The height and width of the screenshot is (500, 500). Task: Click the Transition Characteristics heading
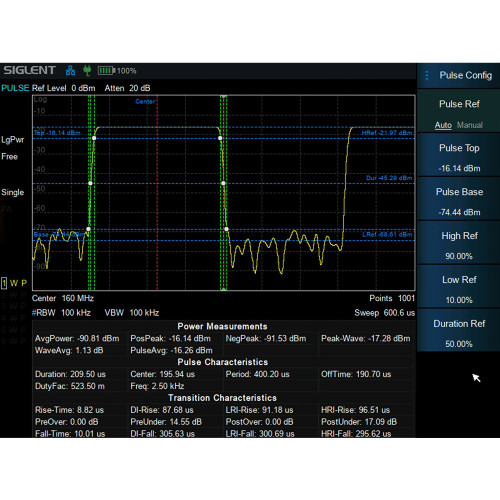click(222, 398)
